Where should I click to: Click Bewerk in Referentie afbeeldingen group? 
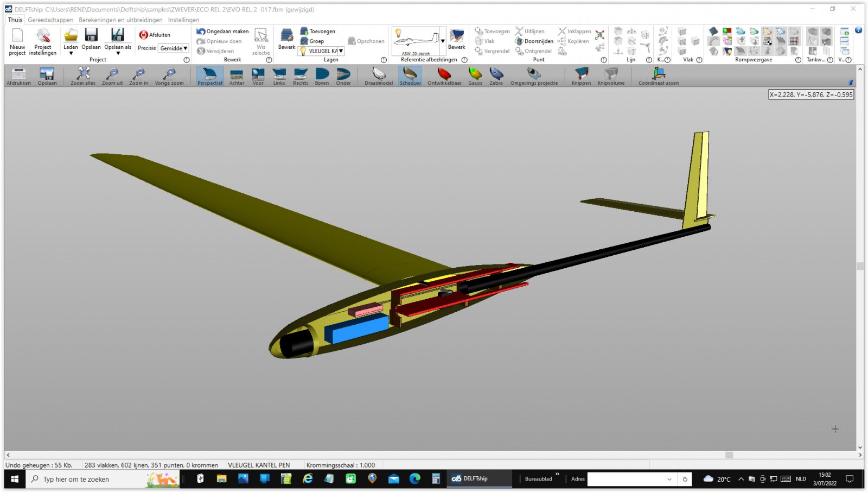click(x=457, y=39)
